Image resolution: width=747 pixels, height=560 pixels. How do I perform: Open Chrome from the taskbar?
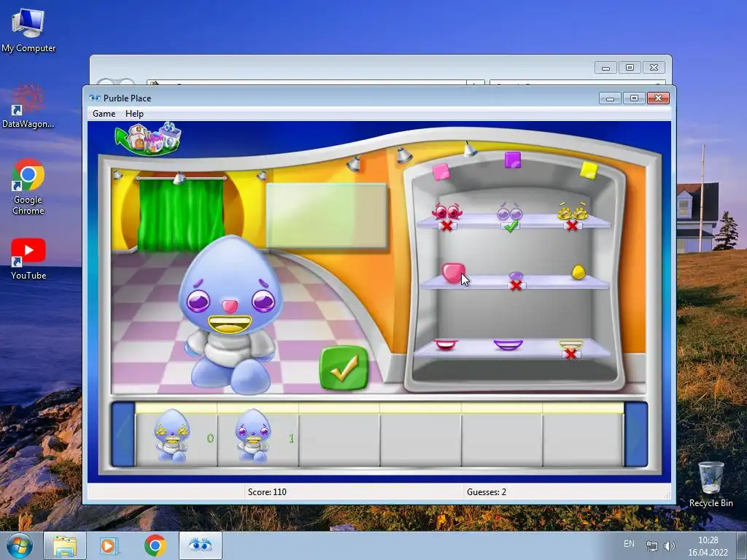[x=155, y=545]
